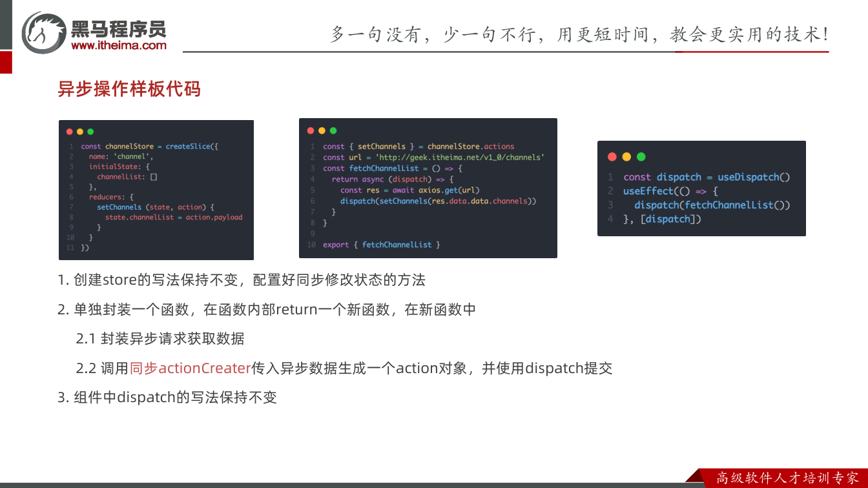
Task: Click code line "return async (dispatch) => {"
Action: pyautogui.click(x=393, y=179)
